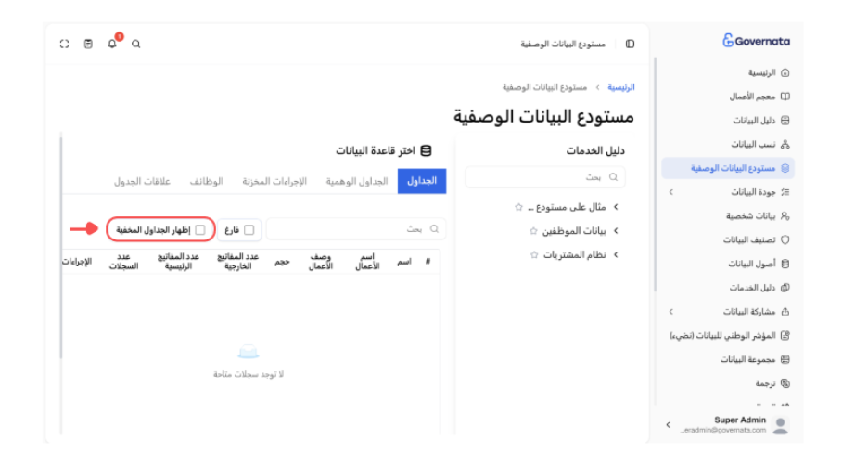This screenshot has width=868, height=465.
Task: Follow the الرئيسية breadcrumb link
Action: click(x=621, y=87)
